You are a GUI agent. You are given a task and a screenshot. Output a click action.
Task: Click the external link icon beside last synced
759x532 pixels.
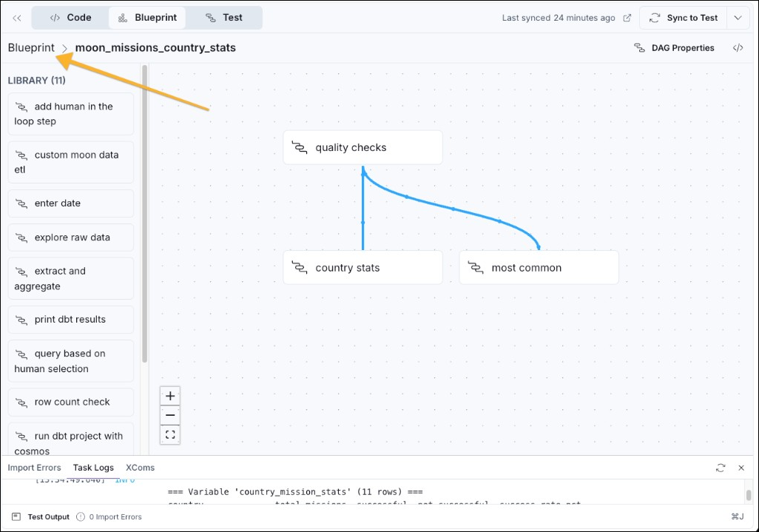pyautogui.click(x=627, y=17)
